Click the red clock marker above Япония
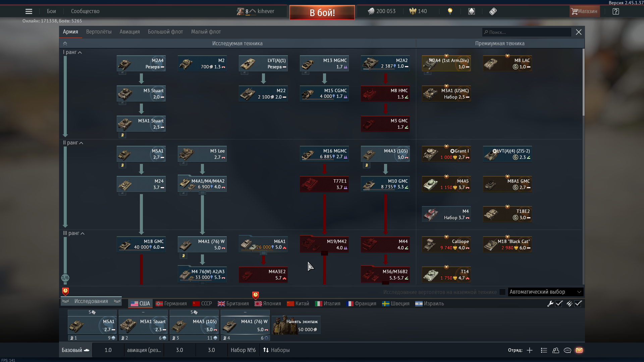 (x=256, y=295)
